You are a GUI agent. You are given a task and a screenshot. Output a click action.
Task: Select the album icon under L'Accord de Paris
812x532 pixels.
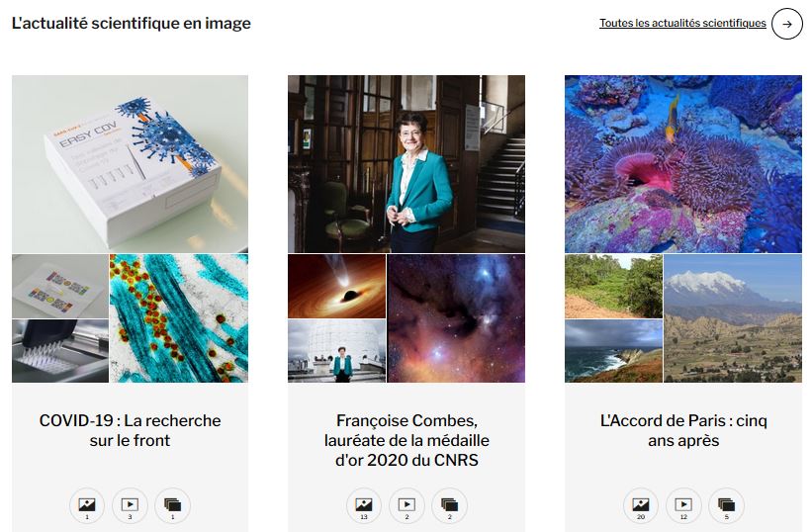[x=726, y=505]
